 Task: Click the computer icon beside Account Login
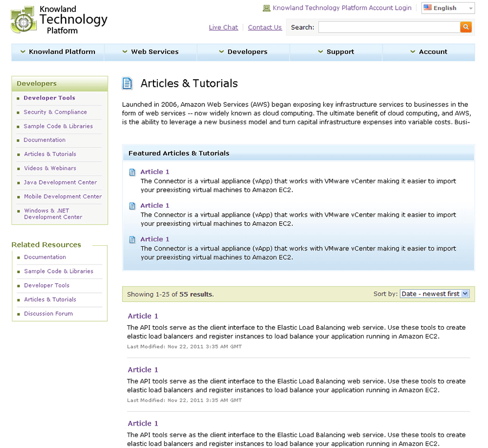[266, 8]
